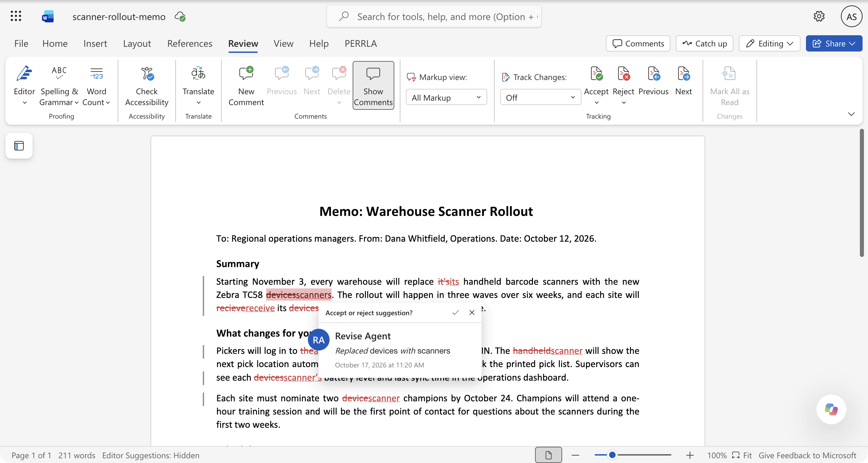The image size is (868, 463).
Task: Click Editor Suggestions: Hidden status
Action: [151, 455]
